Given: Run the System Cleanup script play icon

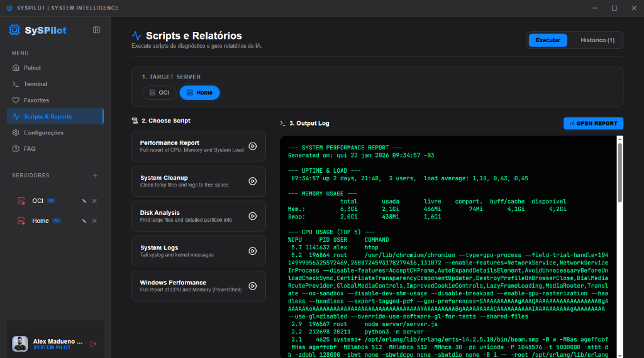Looking at the screenshot, I should 253,182.
